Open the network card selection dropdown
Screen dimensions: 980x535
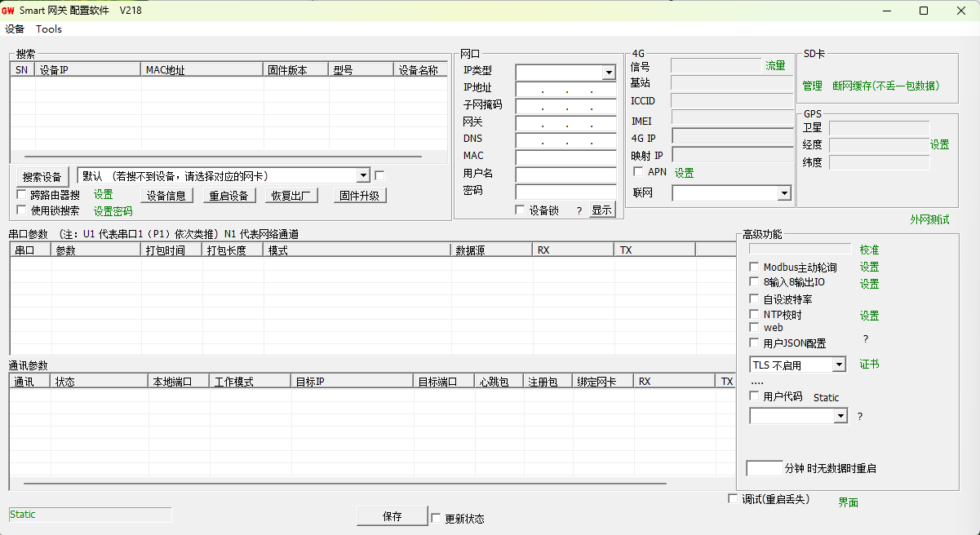tap(363, 176)
